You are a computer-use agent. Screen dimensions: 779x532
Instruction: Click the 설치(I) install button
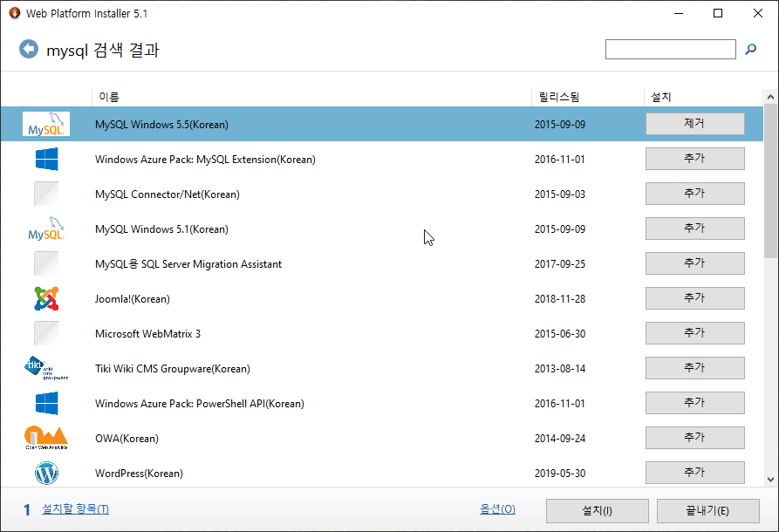(598, 511)
